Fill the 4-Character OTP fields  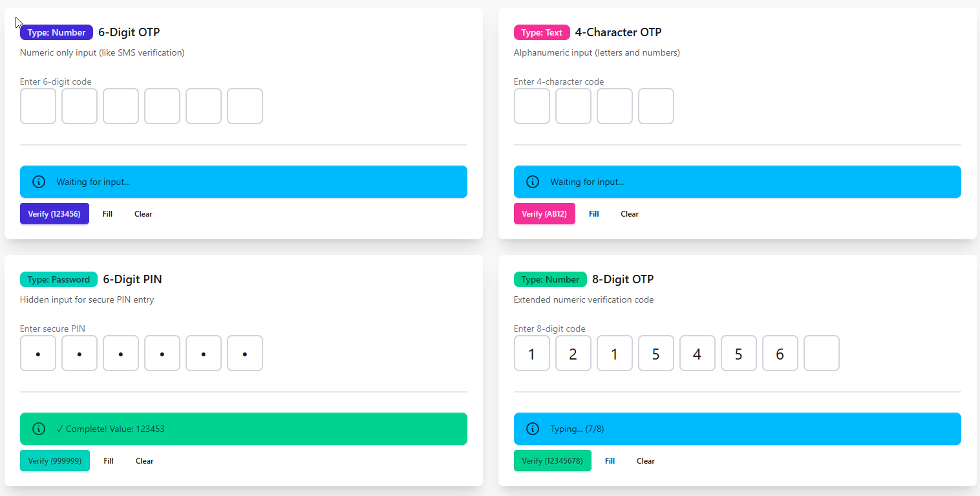coord(594,214)
